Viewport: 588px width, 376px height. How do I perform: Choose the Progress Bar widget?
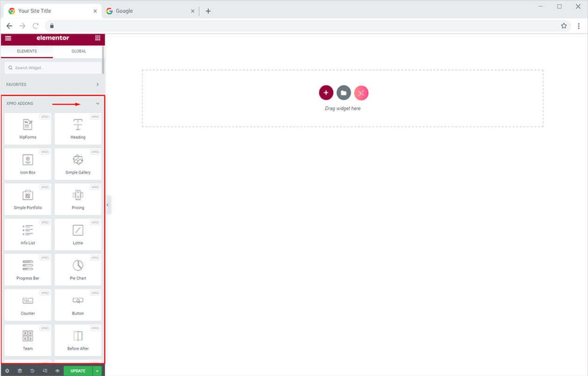point(28,270)
